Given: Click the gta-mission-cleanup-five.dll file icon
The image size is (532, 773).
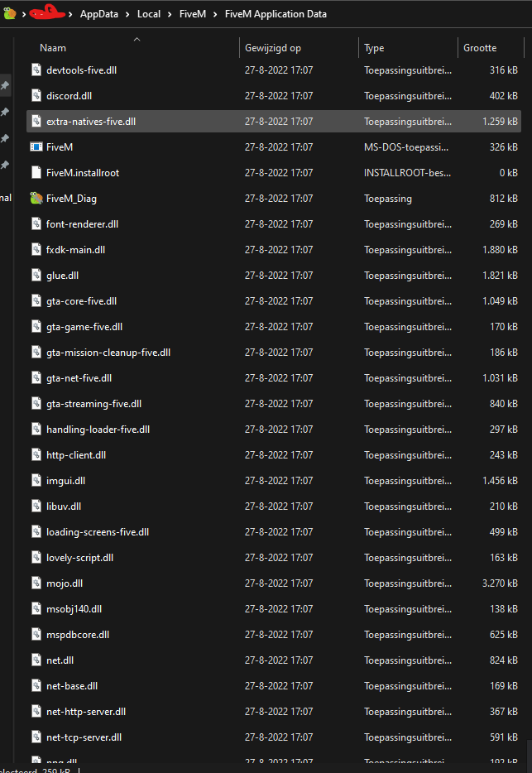Looking at the screenshot, I should pos(36,352).
